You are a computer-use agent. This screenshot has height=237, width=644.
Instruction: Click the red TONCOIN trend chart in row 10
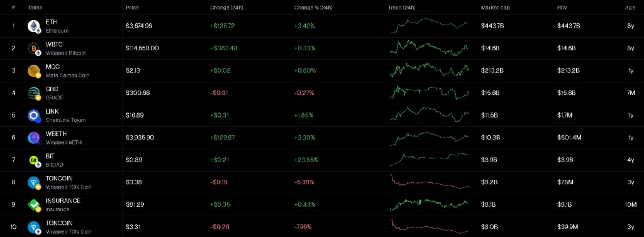(x=429, y=226)
